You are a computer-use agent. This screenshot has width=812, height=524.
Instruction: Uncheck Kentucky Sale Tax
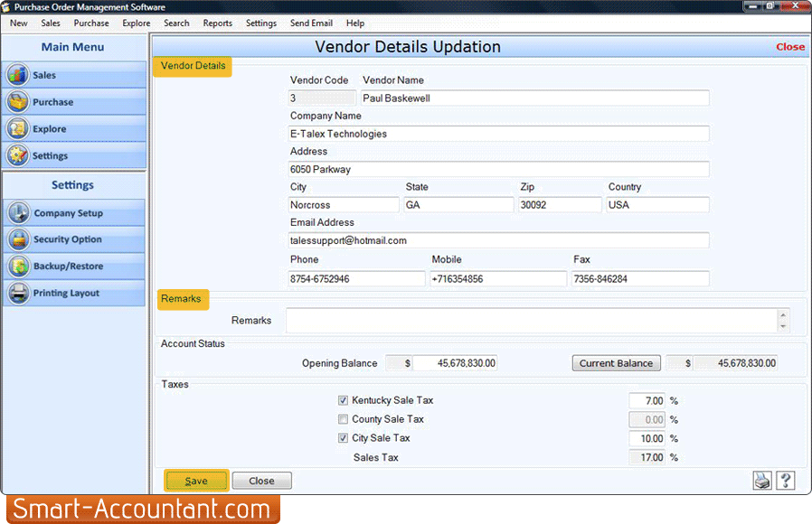343,400
